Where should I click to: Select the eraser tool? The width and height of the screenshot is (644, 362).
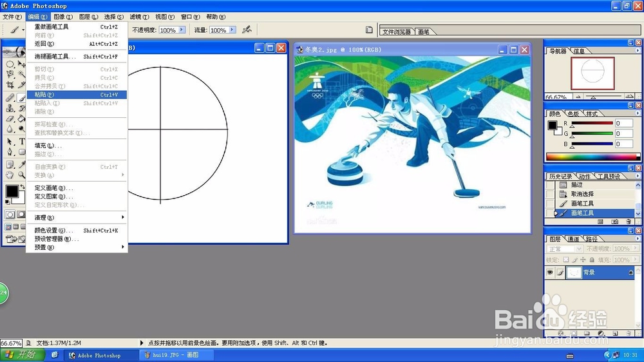click(x=10, y=119)
